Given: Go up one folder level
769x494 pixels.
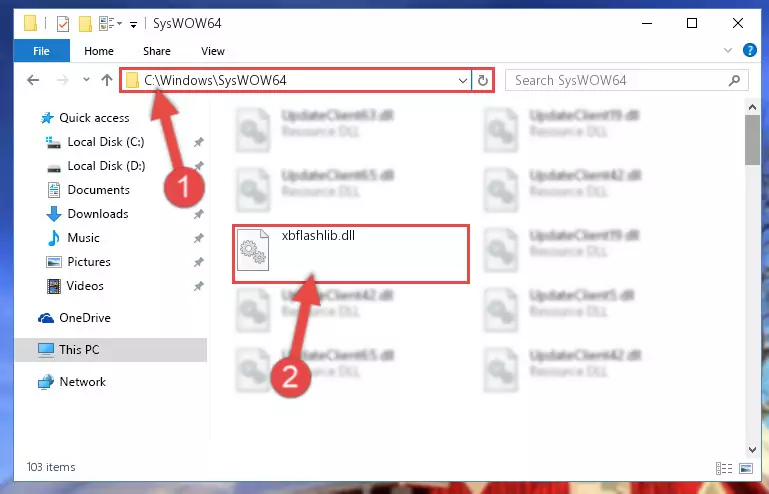Looking at the screenshot, I should click(106, 80).
